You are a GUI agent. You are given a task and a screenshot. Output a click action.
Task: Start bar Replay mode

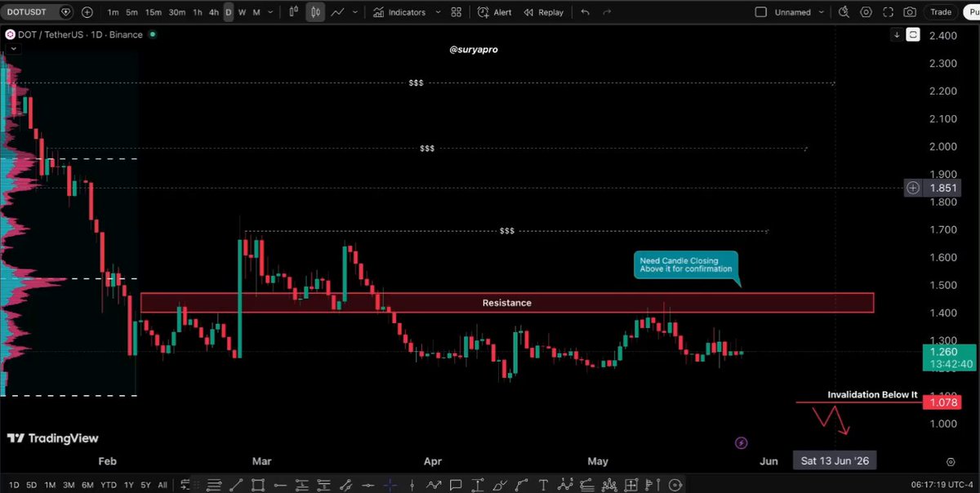[x=545, y=12]
